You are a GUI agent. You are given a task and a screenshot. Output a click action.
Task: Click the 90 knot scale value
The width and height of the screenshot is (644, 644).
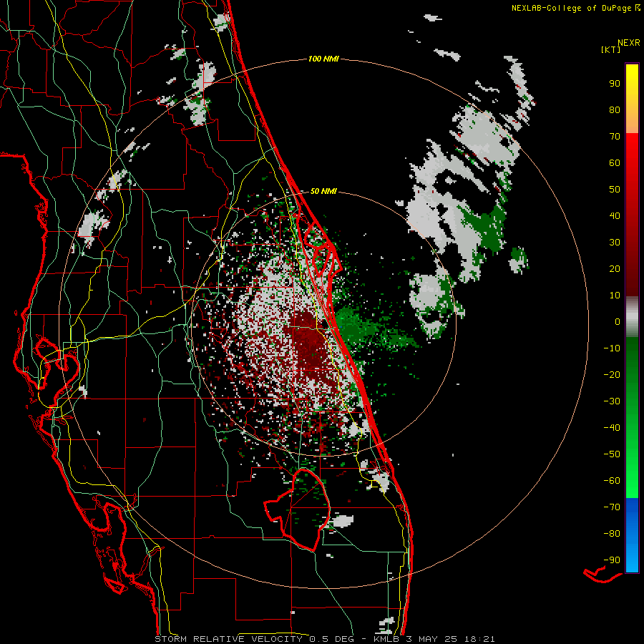point(615,84)
